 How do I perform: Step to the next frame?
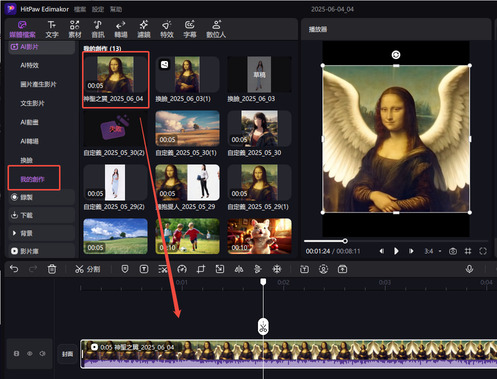411,251
